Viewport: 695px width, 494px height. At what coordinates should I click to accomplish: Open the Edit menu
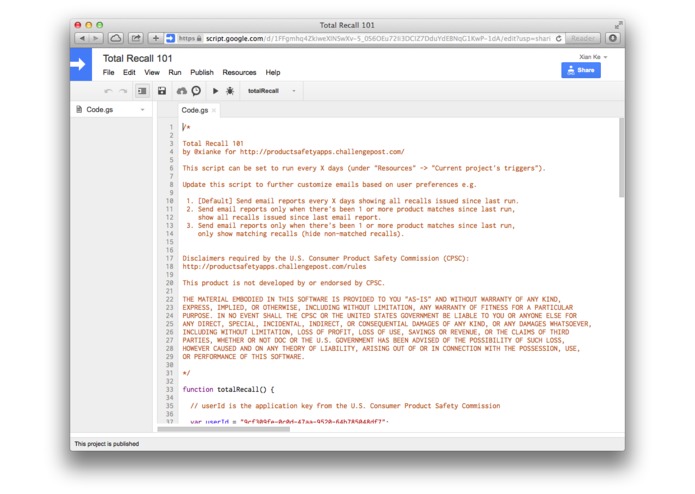point(129,72)
